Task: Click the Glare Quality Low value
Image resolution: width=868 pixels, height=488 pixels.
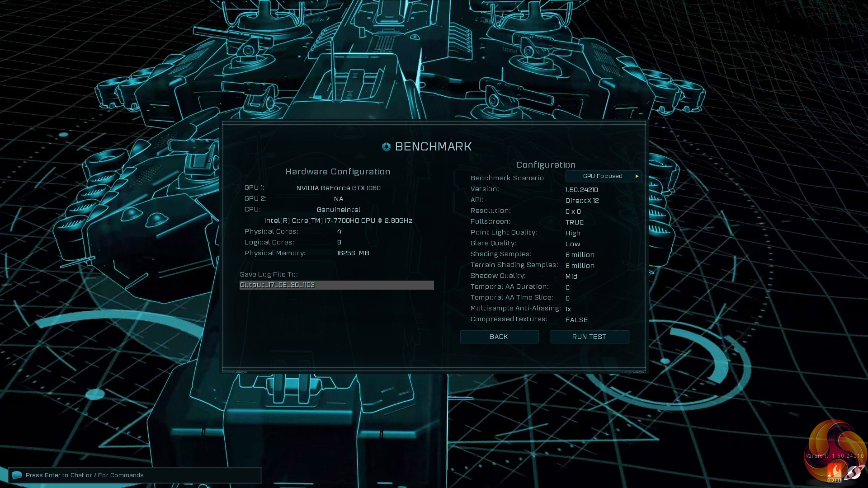Action: [x=572, y=244]
